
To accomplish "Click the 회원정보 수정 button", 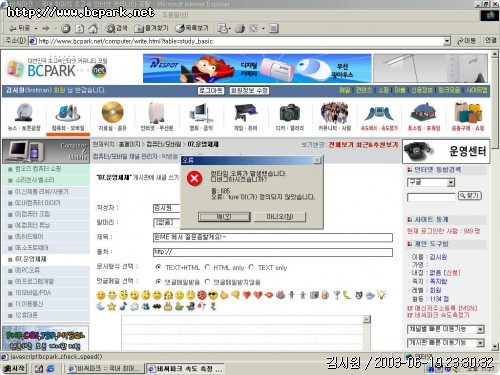I will [249, 91].
